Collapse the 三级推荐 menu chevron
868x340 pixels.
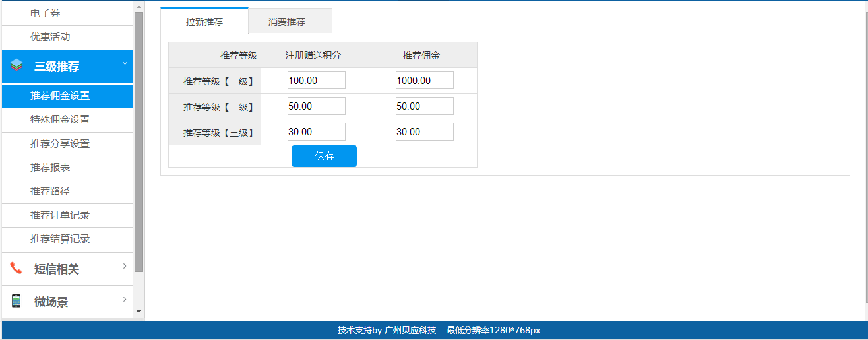point(124,63)
